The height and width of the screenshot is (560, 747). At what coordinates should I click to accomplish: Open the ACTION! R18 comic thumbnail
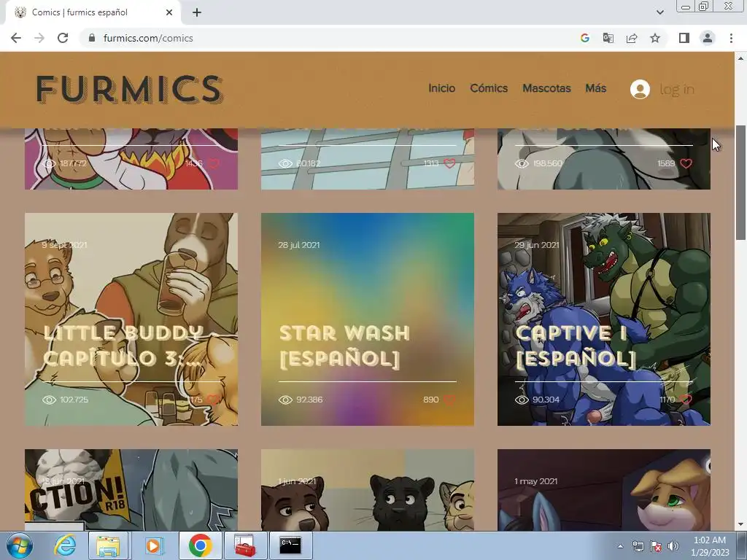tap(131, 490)
